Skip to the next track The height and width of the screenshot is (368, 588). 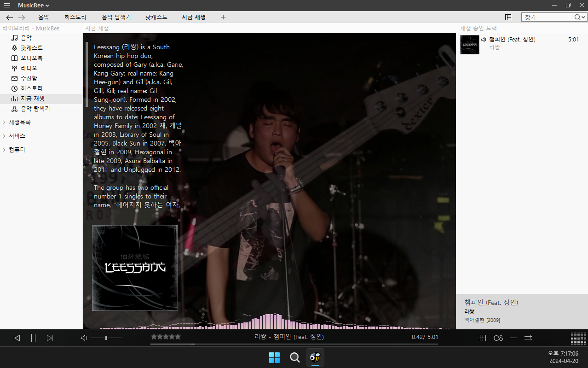[x=50, y=338]
